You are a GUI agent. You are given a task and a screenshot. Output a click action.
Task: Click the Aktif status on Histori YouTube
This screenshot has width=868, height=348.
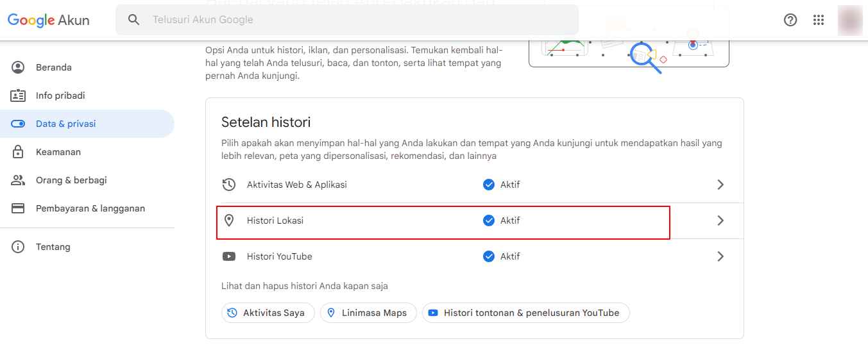[510, 256]
